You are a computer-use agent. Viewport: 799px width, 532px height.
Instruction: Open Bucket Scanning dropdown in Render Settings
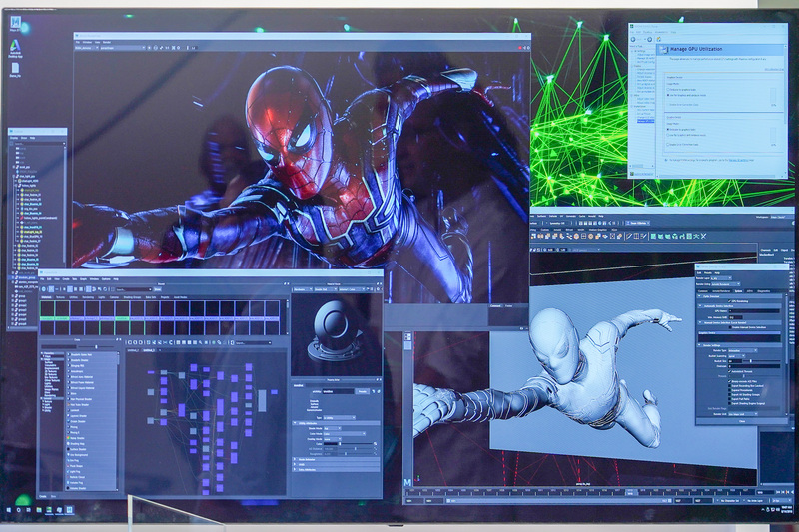[736, 356]
